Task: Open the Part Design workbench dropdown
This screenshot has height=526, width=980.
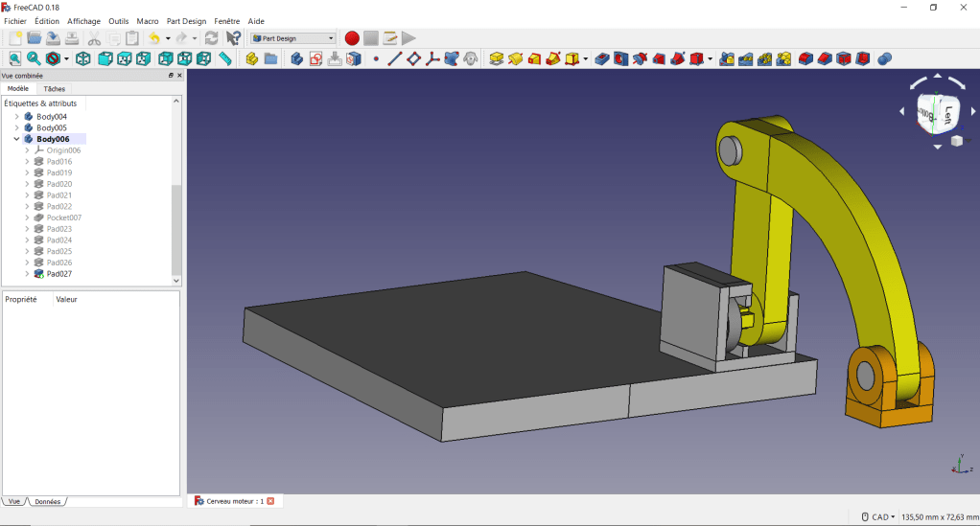Action: coord(293,38)
